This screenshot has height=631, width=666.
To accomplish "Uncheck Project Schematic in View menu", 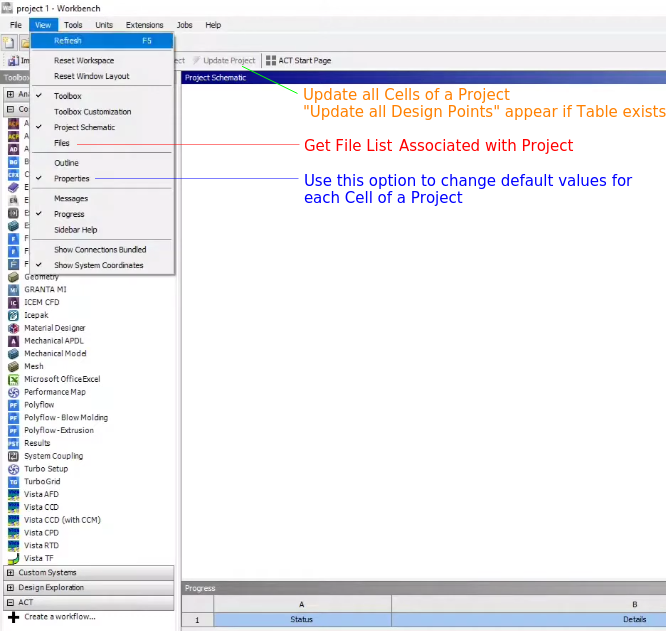I will [84, 128].
